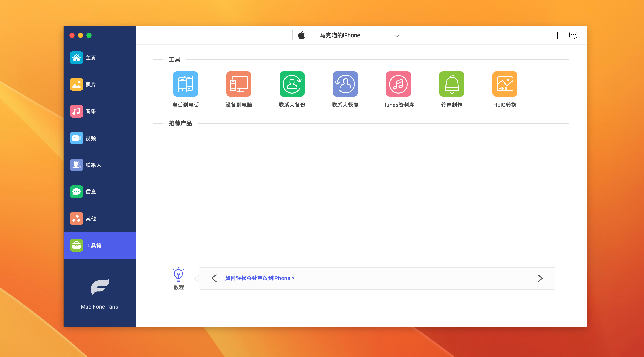Image resolution: width=644 pixels, height=357 pixels.
Task: Click the 联系人备份 label text
Action: tap(292, 105)
